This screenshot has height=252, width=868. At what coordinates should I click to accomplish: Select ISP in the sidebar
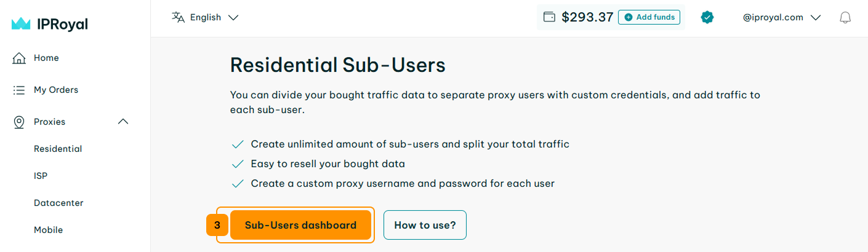tap(41, 176)
